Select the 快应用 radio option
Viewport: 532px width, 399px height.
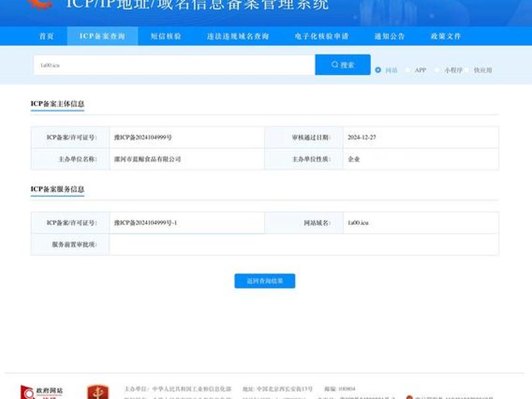[467, 70]
